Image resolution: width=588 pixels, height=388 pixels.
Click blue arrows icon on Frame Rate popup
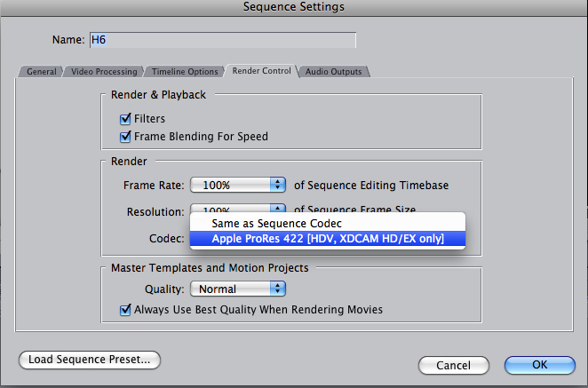277,185
